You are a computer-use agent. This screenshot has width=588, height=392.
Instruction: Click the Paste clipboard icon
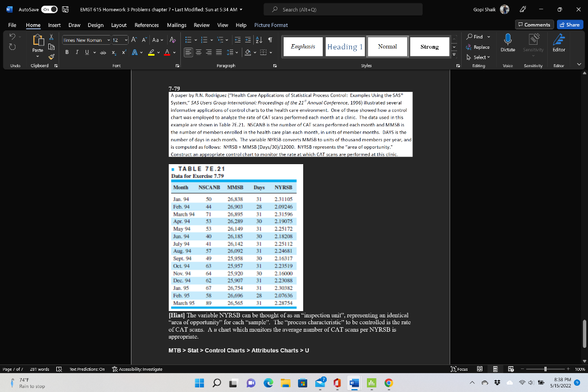click(37, 41)
